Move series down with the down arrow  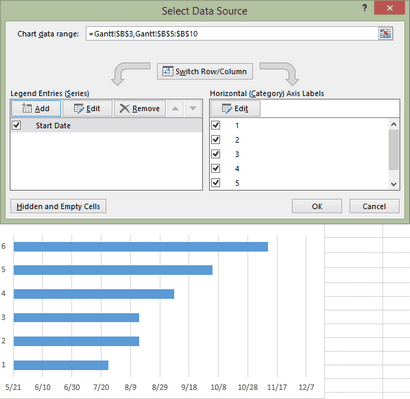tap(193, 108)
